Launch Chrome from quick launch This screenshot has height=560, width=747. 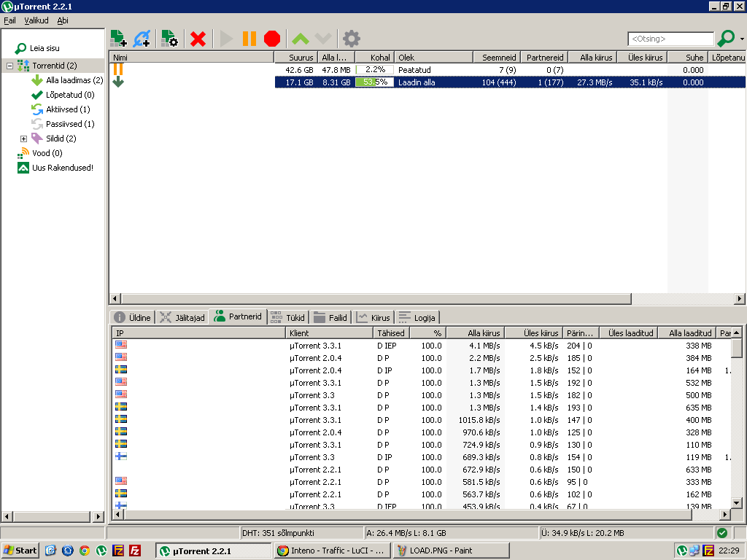click(85, 551)
